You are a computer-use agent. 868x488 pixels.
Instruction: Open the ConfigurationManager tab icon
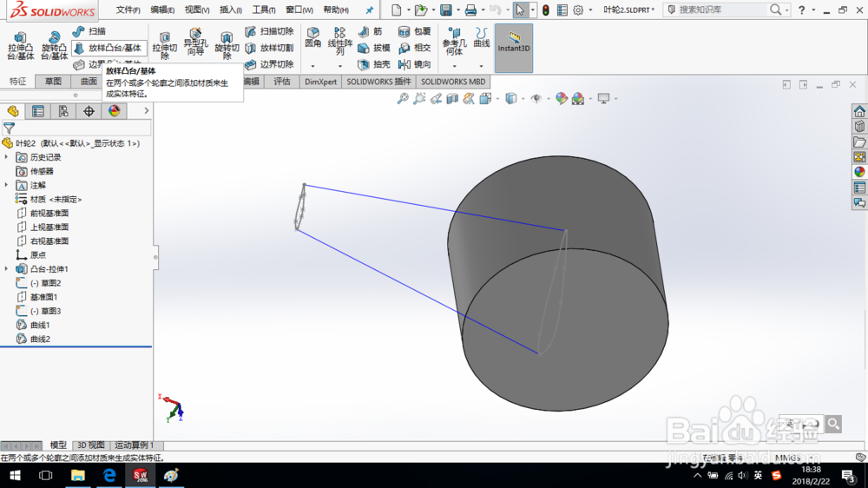point(63,111)
